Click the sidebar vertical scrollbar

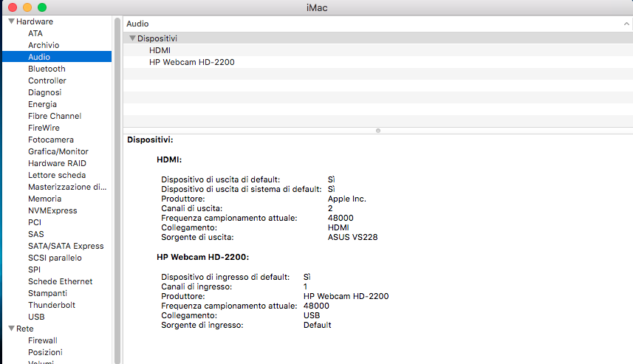pyautogui.click(x=117, y=190)
